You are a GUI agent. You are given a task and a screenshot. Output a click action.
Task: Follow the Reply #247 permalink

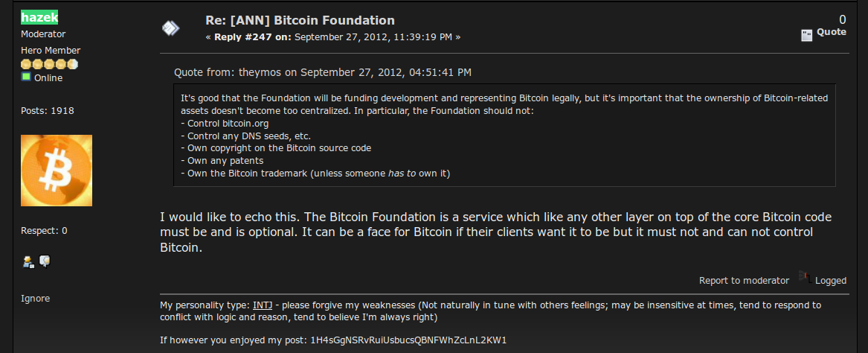[251, 37]
